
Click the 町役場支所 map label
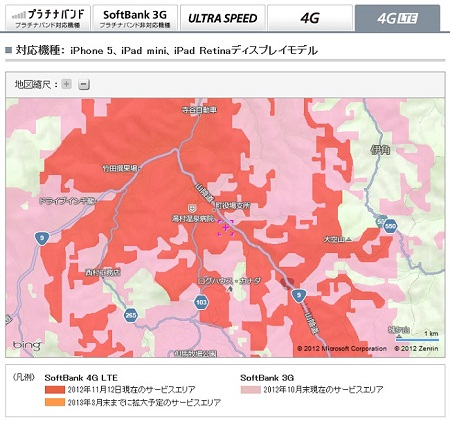(234, 206)
